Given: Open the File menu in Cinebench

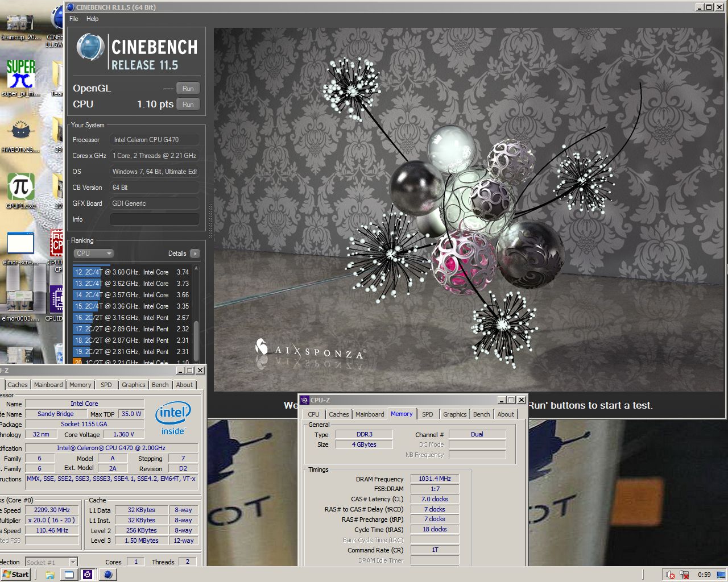Looking at the screenshot, I should tap(74, 19).
